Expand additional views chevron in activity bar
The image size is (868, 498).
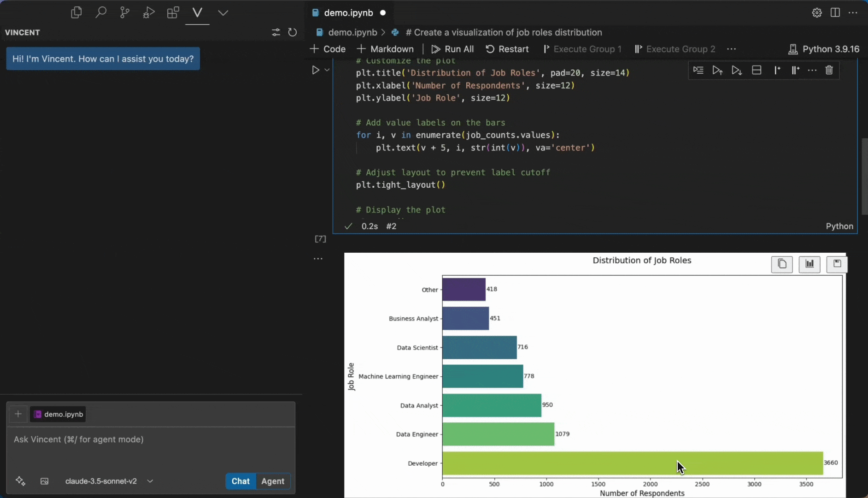[x=223, y=13]
